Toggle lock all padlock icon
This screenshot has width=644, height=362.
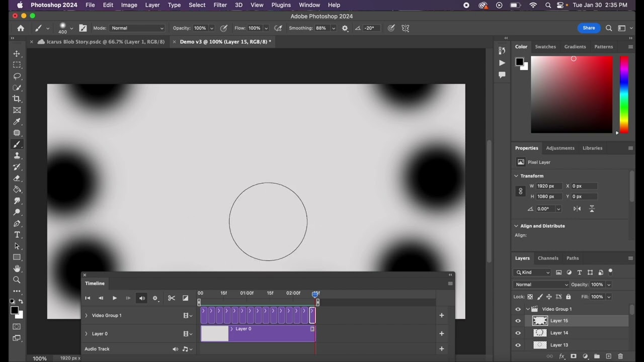[569, 297]
